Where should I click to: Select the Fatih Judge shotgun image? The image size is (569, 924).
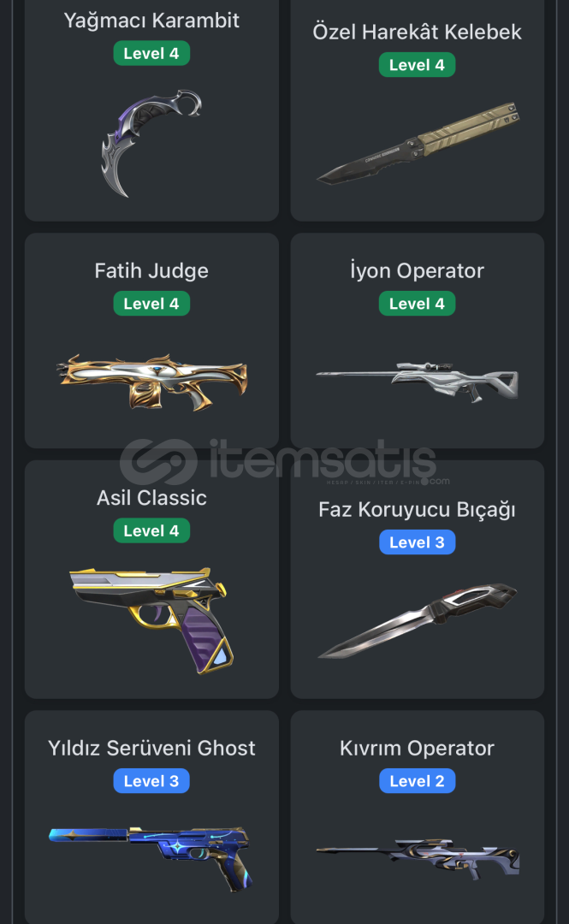tap(151, 382)
